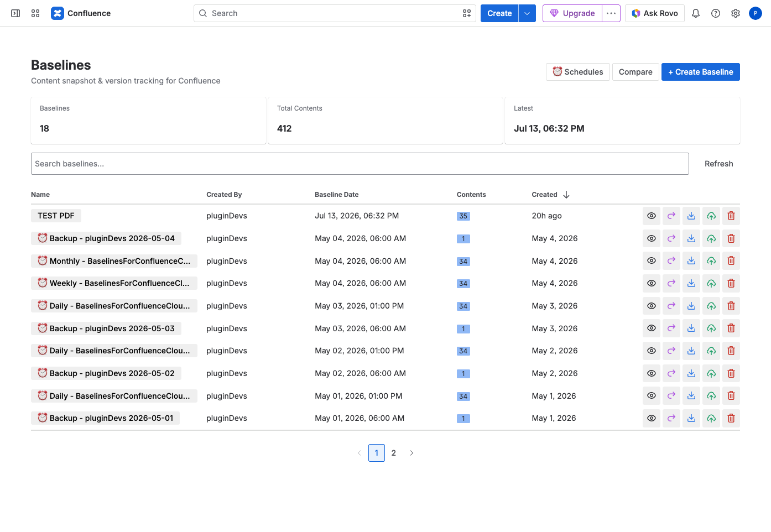Open Backup - pluginDevs 2026-05-01 name
This screenshot has width=771, height=532.
pos(106,418)
